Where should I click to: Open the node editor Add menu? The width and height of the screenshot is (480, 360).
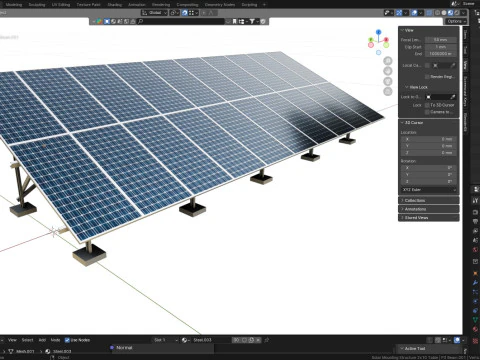click(42, 340)
